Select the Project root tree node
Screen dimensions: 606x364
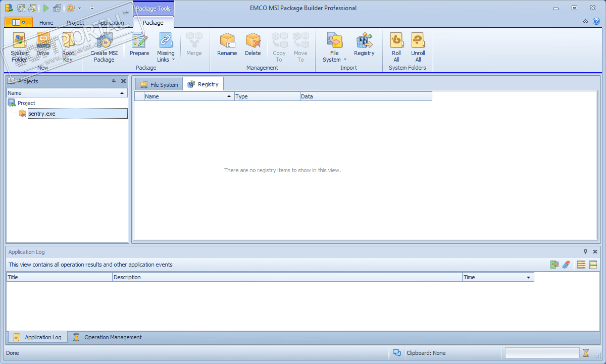coord(26,103)
